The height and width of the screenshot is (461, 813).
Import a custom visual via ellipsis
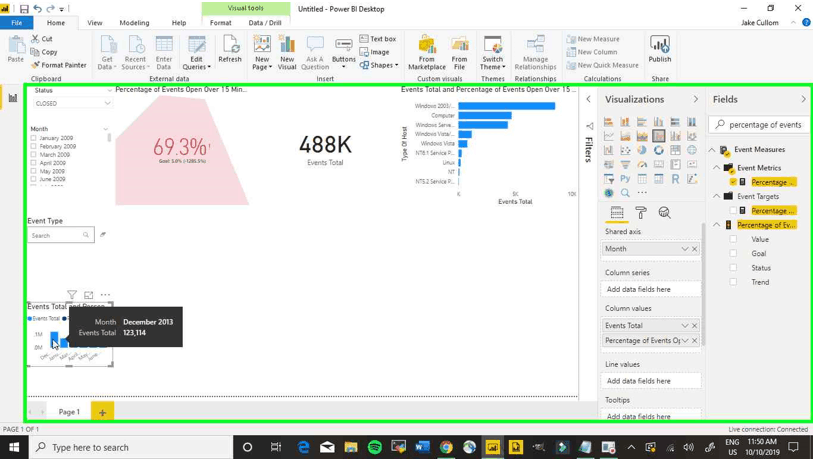tap(642, 193)
